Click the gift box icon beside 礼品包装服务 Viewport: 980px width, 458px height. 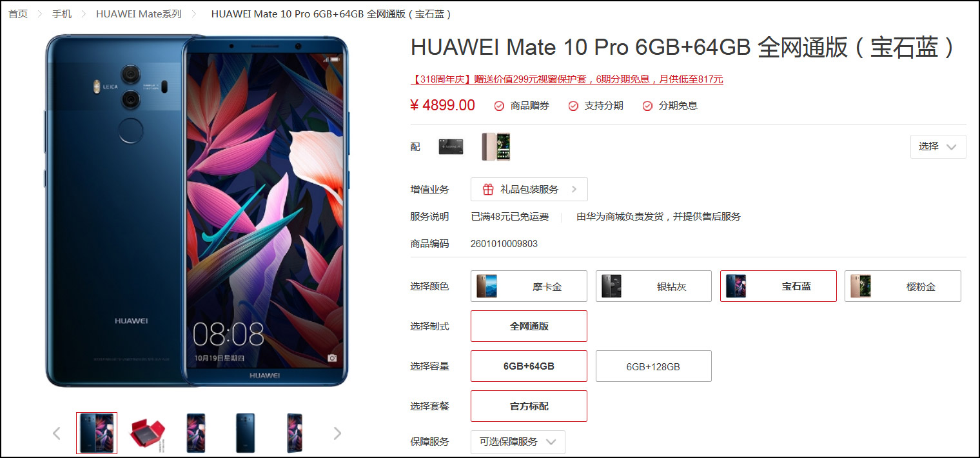(488, 190)
